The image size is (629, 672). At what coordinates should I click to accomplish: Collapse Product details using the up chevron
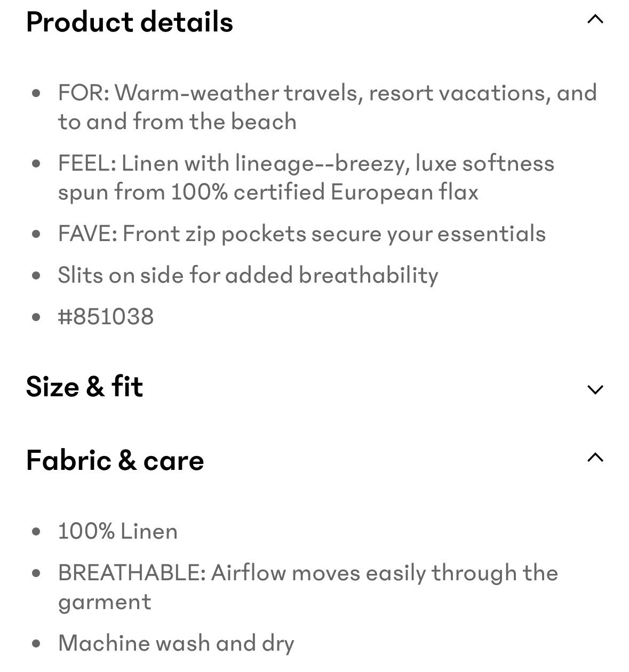595,20
